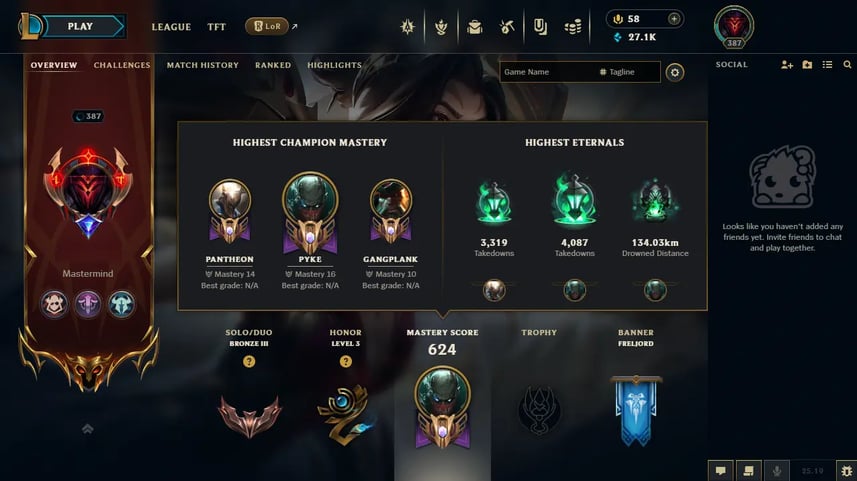The height and width of the screenshot is (481, 857).
Task: Click the new folder icon in Social
Action: (807, 64)
